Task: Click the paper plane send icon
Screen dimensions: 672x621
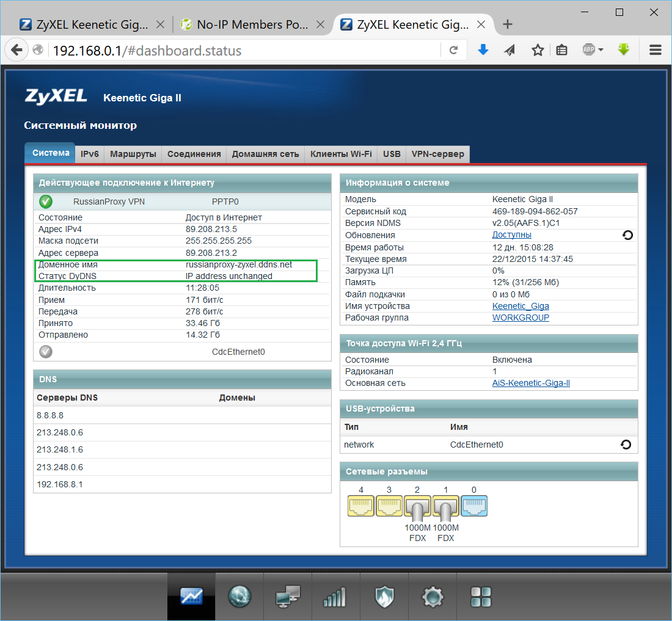Action: [509, 50]
